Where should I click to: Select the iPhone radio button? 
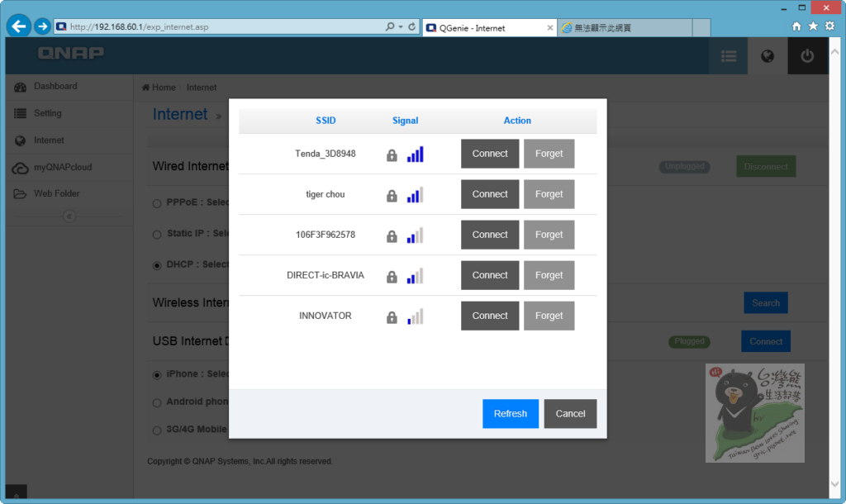pos(157,375)
